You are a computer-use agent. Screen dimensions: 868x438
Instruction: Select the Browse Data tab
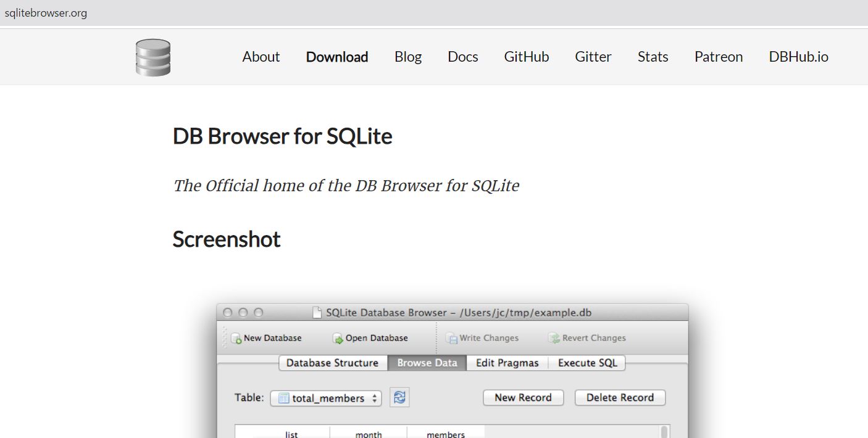click(x=427, y=363)
